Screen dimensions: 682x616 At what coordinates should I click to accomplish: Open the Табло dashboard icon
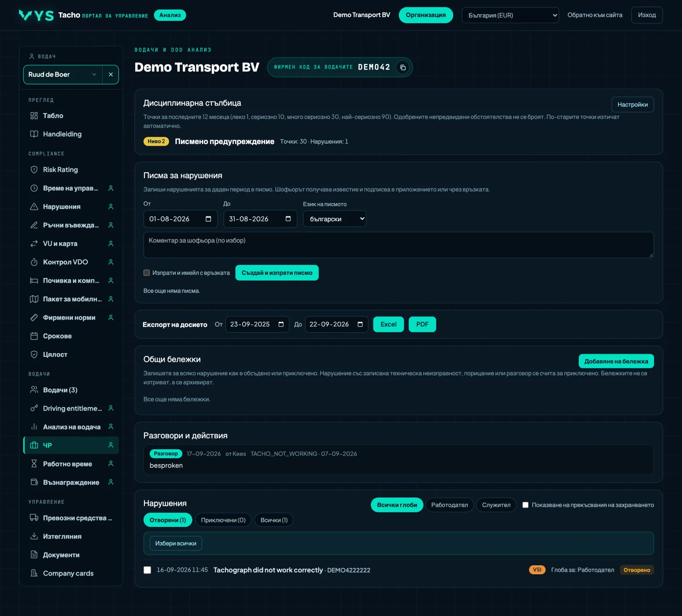pyautogui.click(x=34, y=116)
